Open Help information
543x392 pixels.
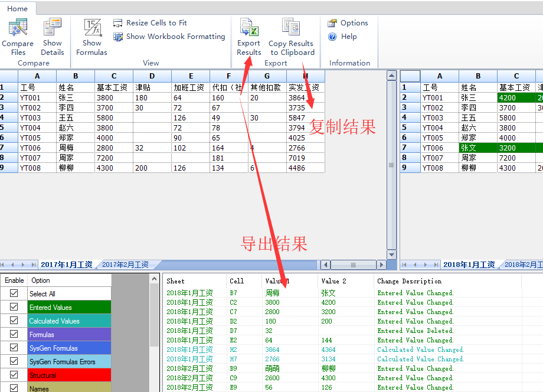(342, 37)
